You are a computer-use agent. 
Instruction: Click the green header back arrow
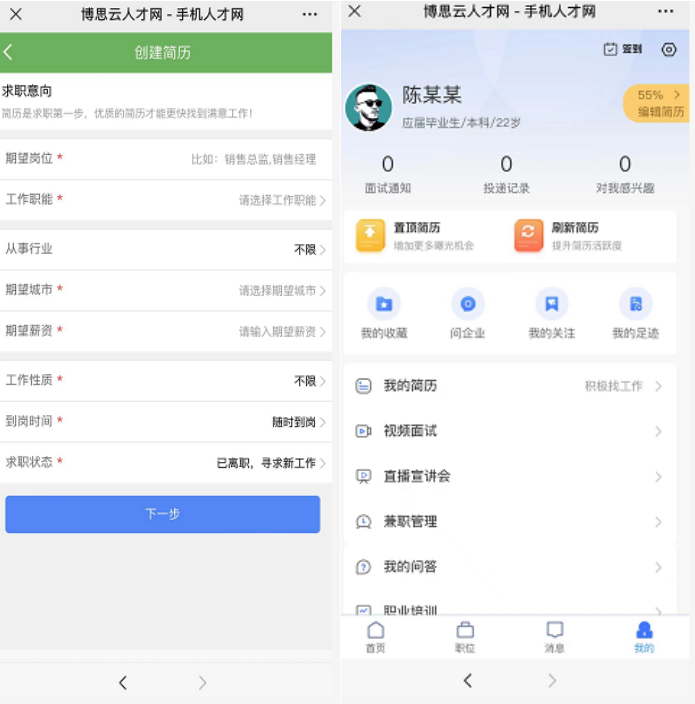tap(9, 52)
